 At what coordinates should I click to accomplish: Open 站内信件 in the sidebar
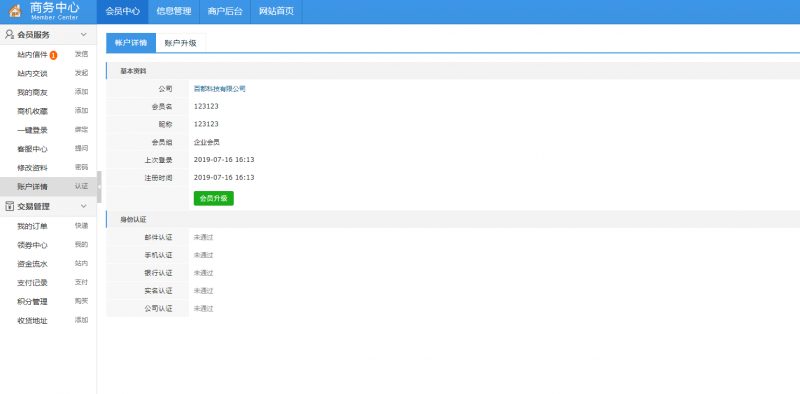click(32, 55)
